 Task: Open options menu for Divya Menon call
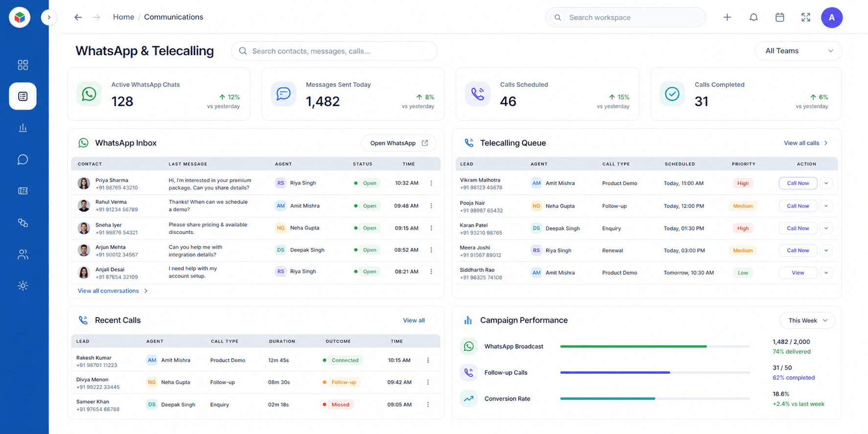tap(428, 382)
